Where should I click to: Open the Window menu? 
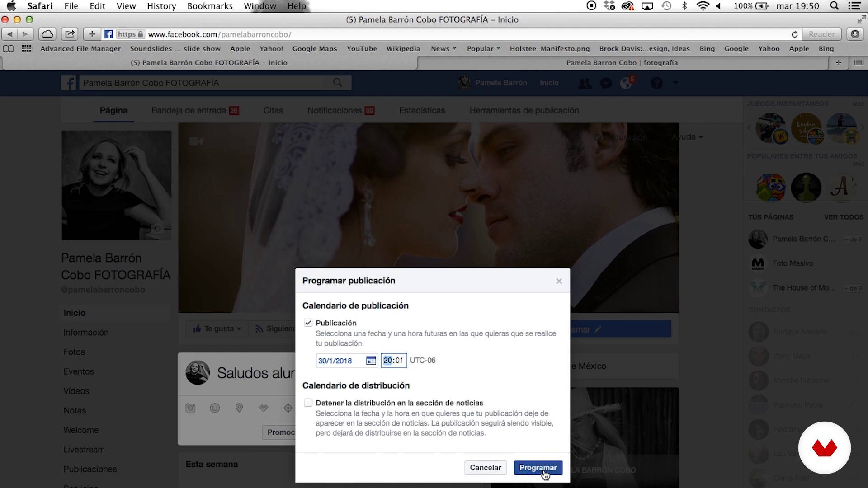(x=260, y=6)
